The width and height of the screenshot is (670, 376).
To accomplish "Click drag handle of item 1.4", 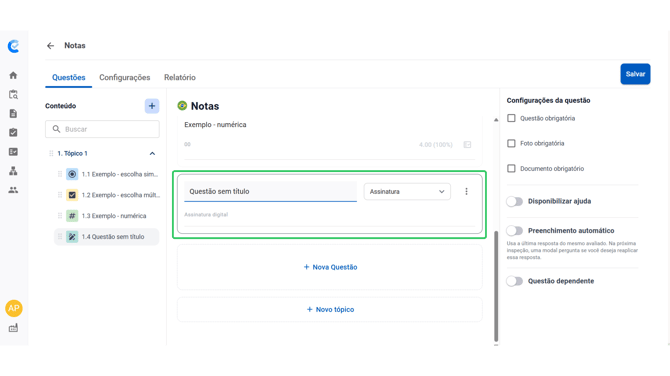I will click(x=60, y=237).
